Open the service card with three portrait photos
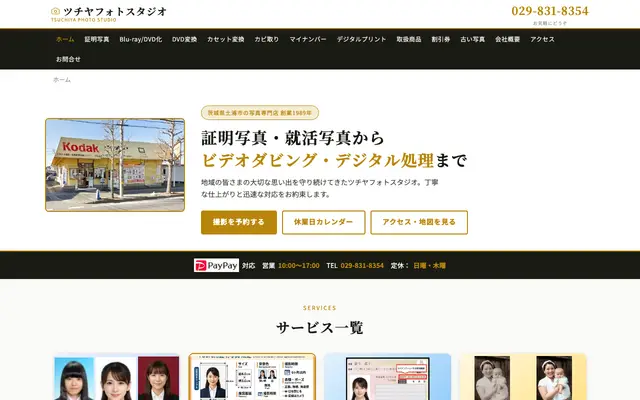640x400 pixels. (117, 377)
